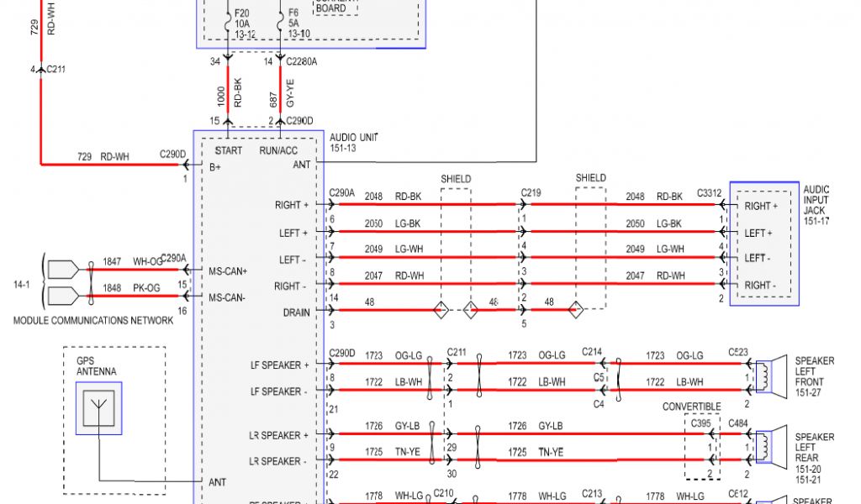Click the GPS antenna symbol

(98, 408)
